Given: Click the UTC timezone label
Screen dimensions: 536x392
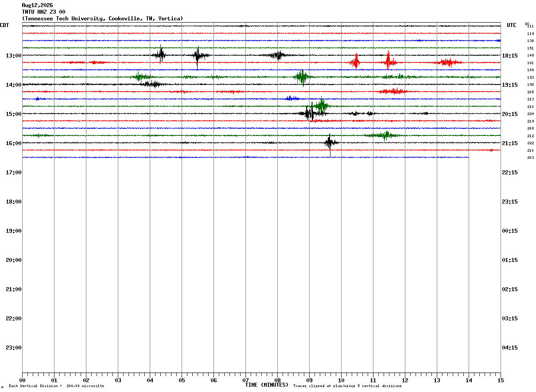Looking at the screenshot, I should (512, 25).
